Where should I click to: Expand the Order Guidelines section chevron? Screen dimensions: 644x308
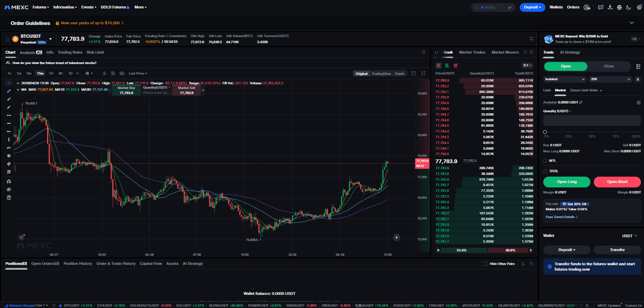pyautogui.click(x=632, y=23)
